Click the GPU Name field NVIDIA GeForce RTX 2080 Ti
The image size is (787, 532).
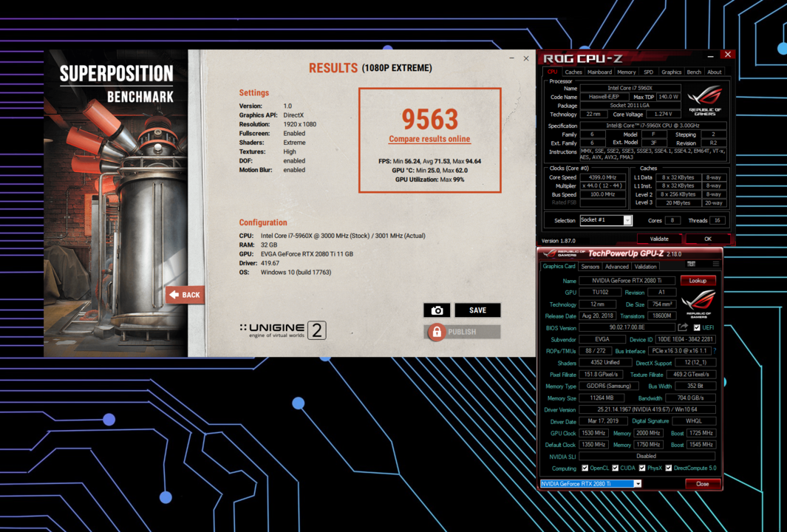(627, 281)
